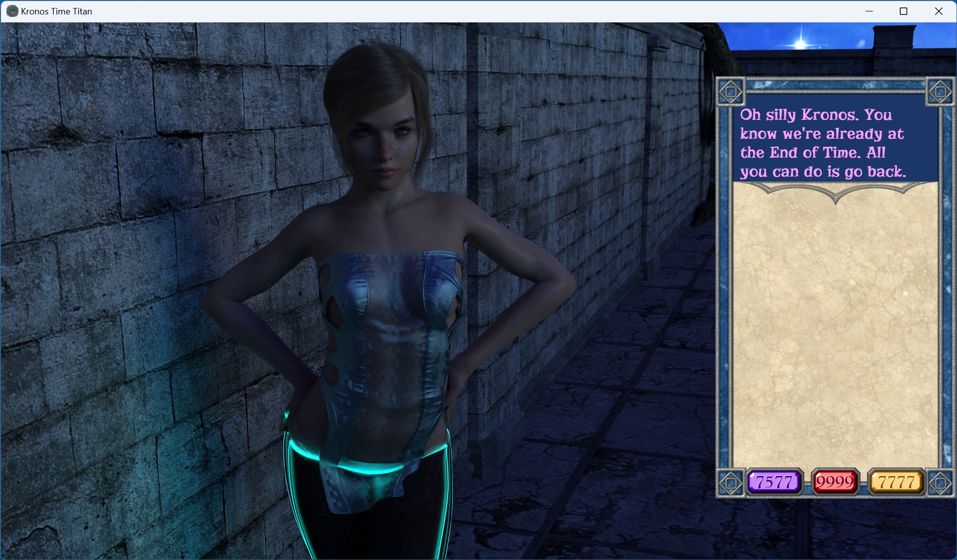Click the gold 7777 gem counter
Viewport: 957px width, 560px height.
click(896, 481)
